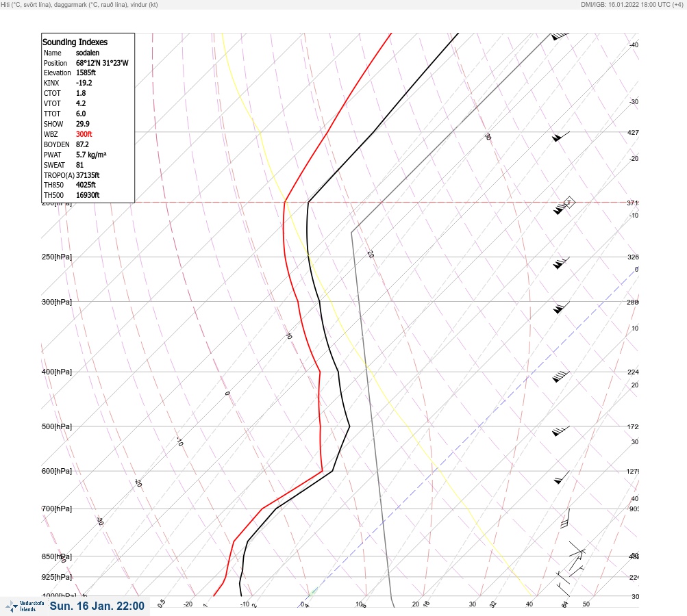Click the VTOT value 4.2
This screenshot has width=687, height=616.
pyautogui.click(x=81, y=103)
